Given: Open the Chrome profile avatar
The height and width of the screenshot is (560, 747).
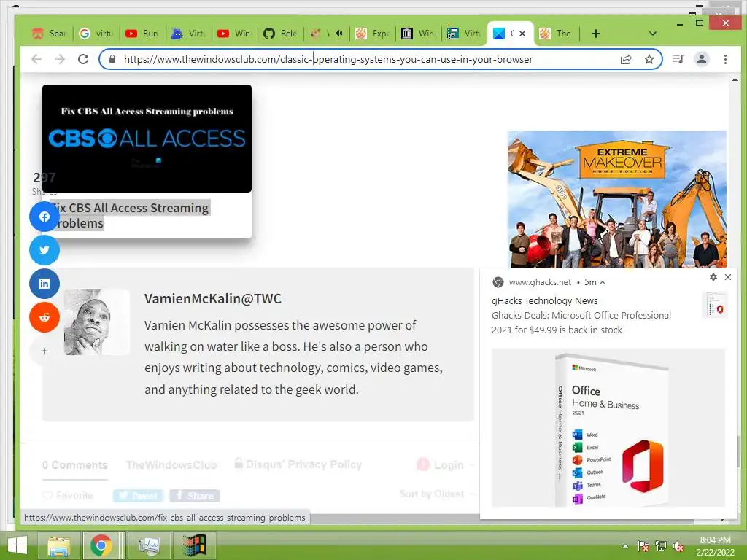Looking at the screenshot, I should point(701,59).
